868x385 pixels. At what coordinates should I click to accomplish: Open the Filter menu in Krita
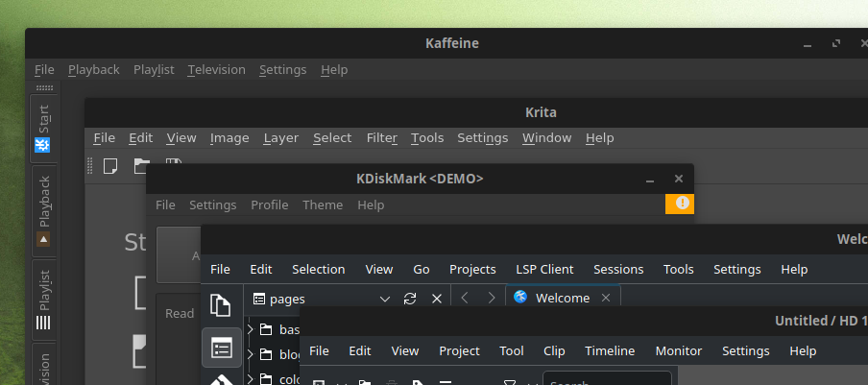382,137
